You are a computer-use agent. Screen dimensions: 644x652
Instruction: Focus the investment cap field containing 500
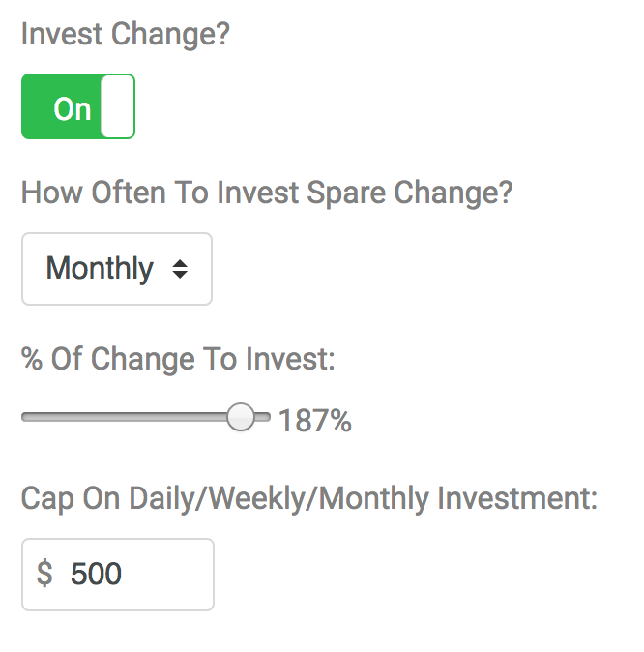[x=118, y=575]
